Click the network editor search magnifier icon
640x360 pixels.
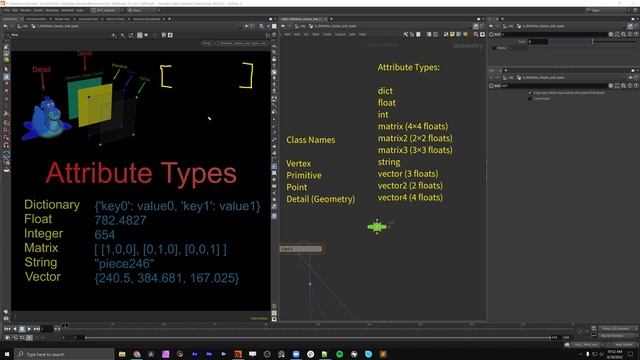click(x=476, y=35)
